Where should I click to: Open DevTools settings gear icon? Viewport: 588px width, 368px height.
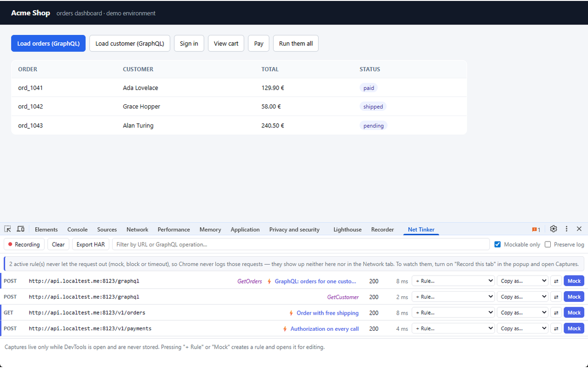554,229
